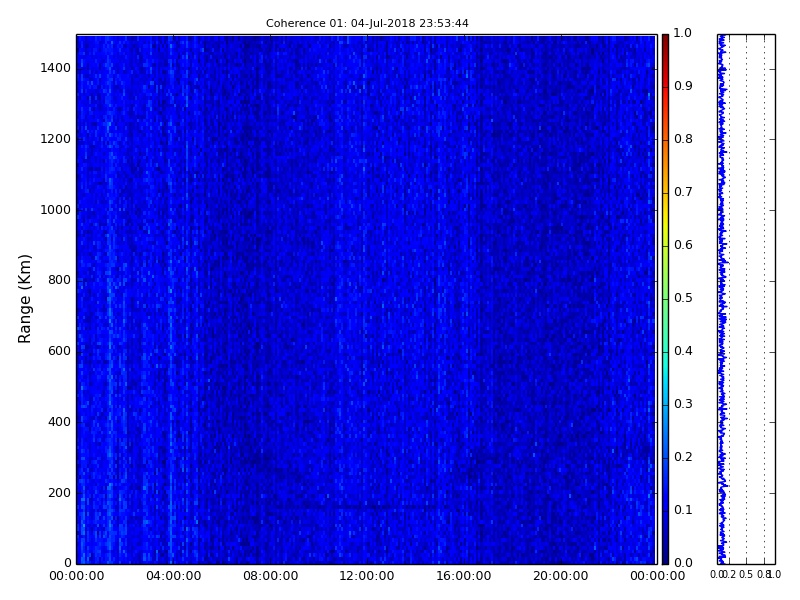Click the 1400 range tick label

55,68
